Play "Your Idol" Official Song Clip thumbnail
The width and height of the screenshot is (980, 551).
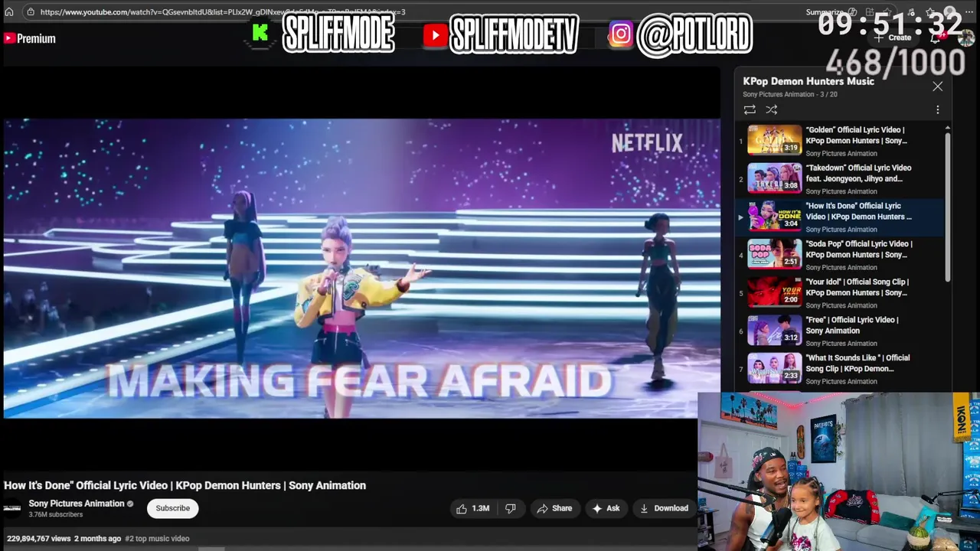click(775, 292)
